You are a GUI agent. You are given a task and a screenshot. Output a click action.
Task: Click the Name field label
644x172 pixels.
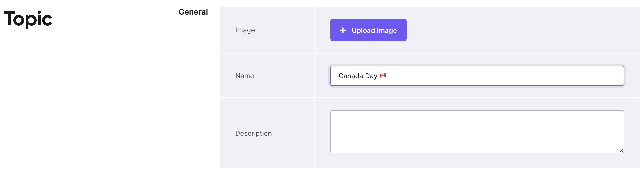(x=244, y=76)
